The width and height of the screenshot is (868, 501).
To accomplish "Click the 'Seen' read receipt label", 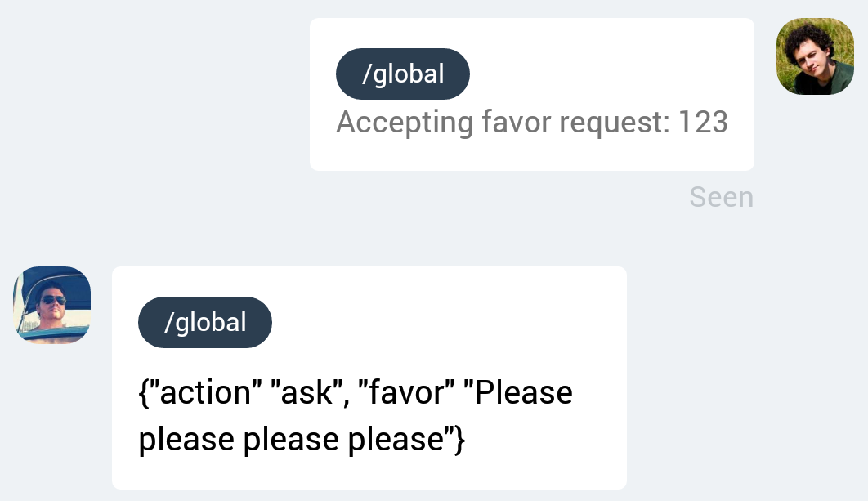I will [x=721, y=197].
